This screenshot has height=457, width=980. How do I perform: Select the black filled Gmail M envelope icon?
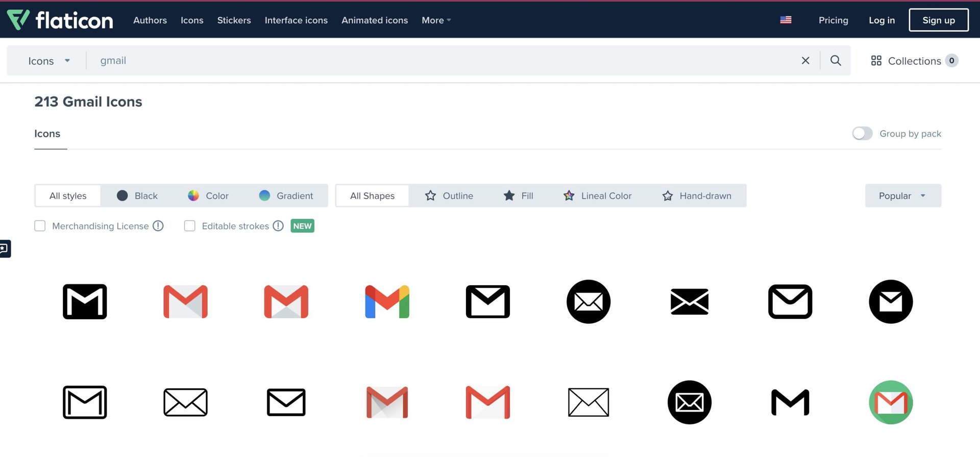click(85, 301)
